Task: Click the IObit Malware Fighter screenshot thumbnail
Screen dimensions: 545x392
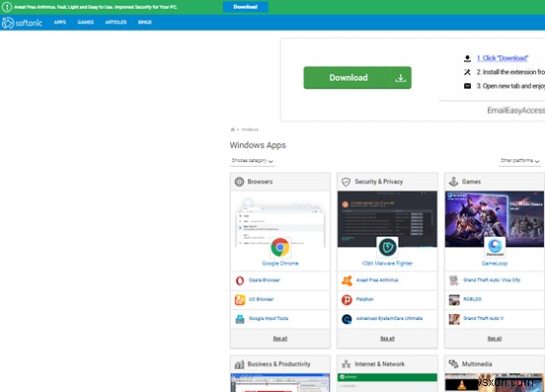Action: 387,219
